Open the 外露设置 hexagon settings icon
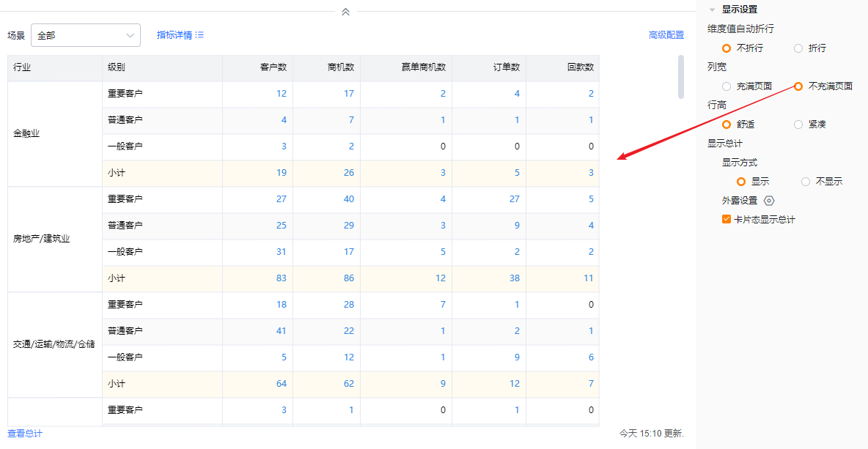The image size is (868, 449). click(769, 201)
